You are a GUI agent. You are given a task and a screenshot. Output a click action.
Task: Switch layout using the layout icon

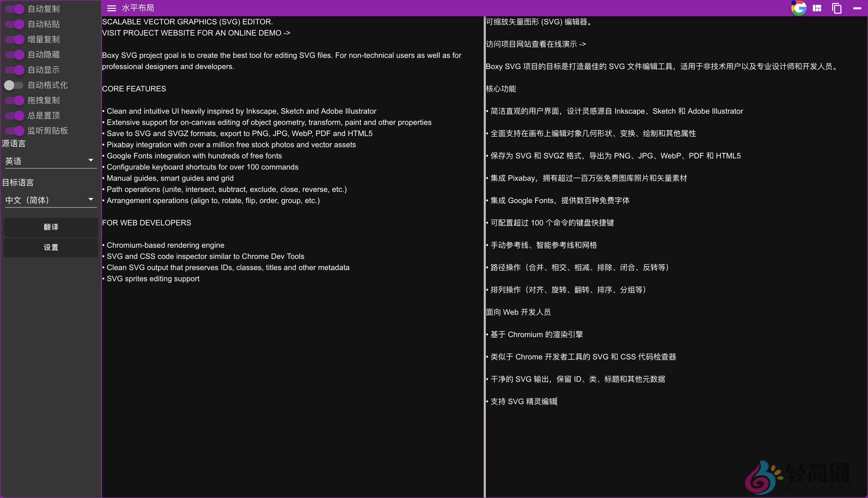817,8
